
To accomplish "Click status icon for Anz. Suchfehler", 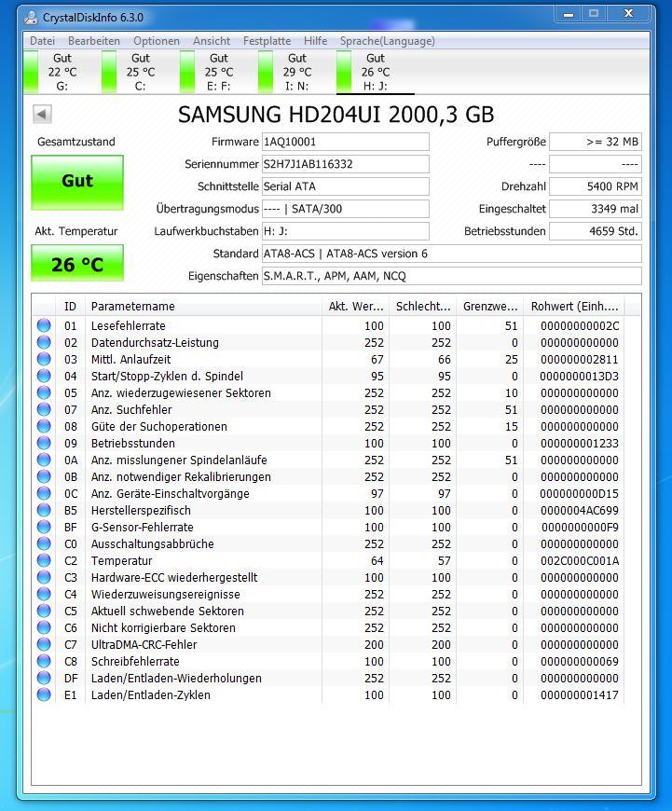I will (x=44, y=409).
